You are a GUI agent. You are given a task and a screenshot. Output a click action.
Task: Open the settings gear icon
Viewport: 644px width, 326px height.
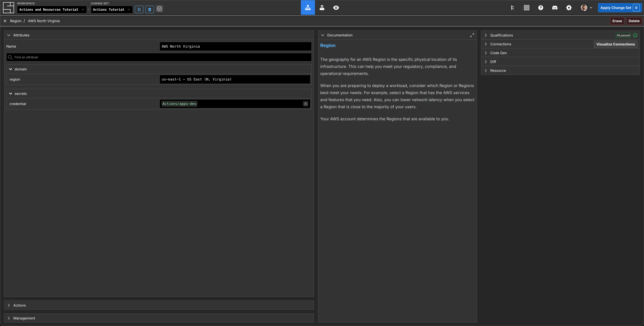pyautogui.click(x=569, y=7)
